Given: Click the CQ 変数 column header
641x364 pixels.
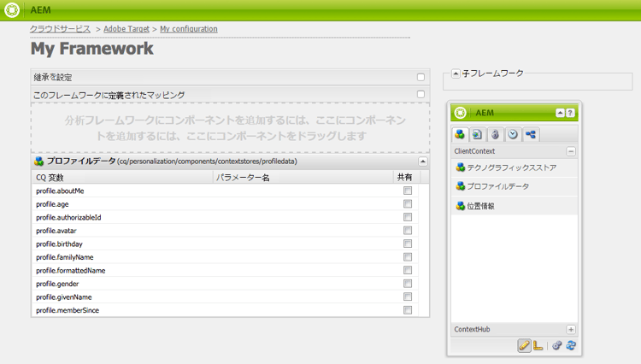Looking at the screenshot, I should 122,178.
